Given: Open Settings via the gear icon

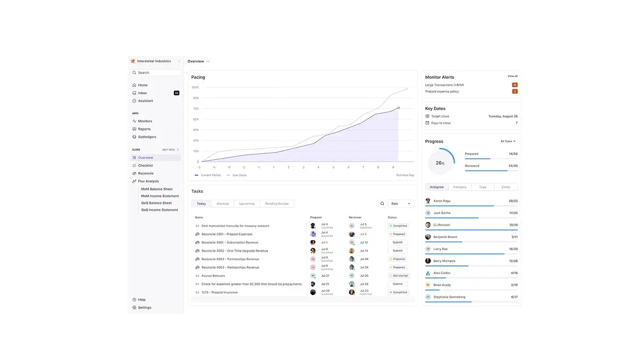Looking at the screenshot, I should (134, 308).
